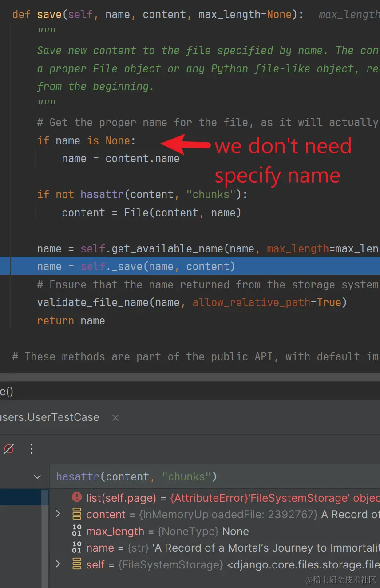
Task: Click the primitive type icon beside name variable
Action: pyautogui.click(x=77, y=548)
